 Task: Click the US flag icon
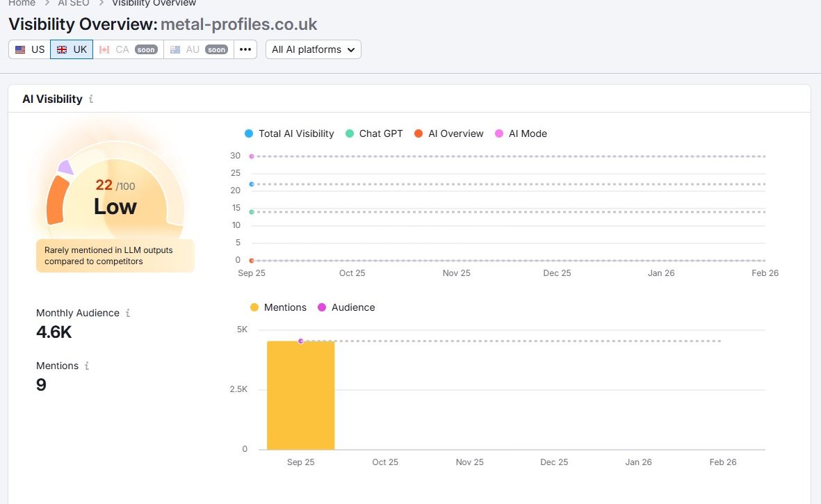coord(20,49)
